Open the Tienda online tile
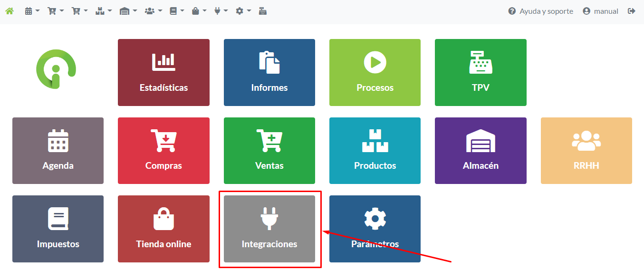644x280 pixels. [163, 229]
